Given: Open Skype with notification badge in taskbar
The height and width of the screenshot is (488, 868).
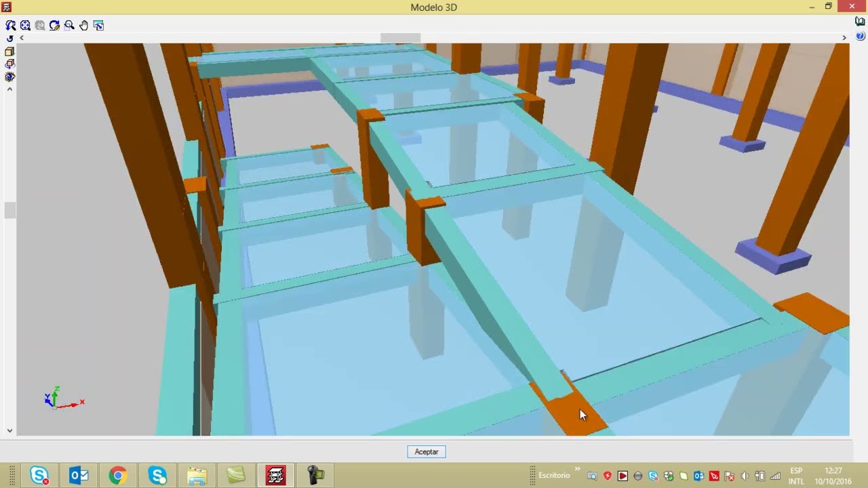Looking at the screenshot, I should pyautogui.click(x=40, y=476).
